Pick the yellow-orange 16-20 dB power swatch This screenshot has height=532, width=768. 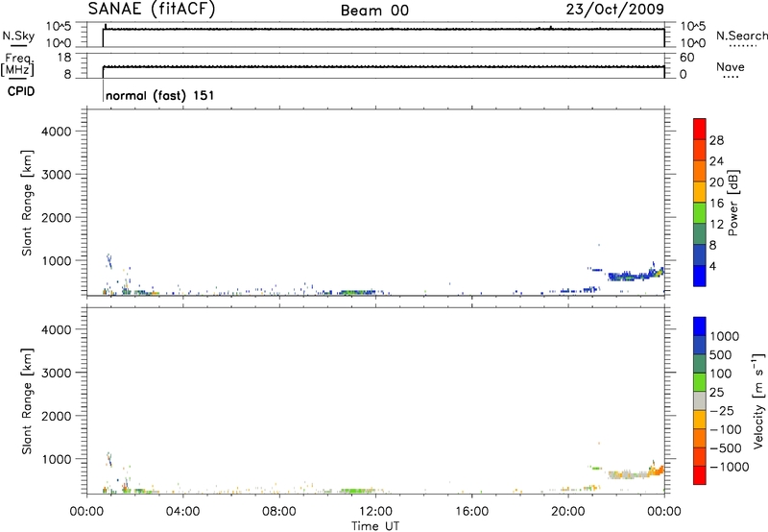[x=700, y=192]
